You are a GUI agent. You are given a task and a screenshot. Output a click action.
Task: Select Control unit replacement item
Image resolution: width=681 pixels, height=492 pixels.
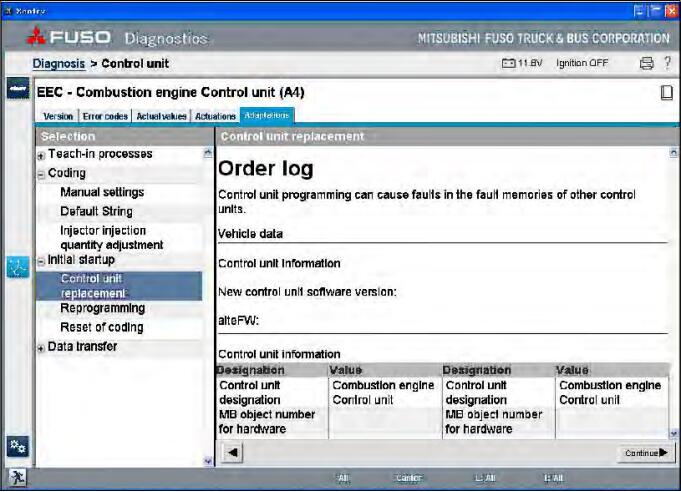pos(119,286)
